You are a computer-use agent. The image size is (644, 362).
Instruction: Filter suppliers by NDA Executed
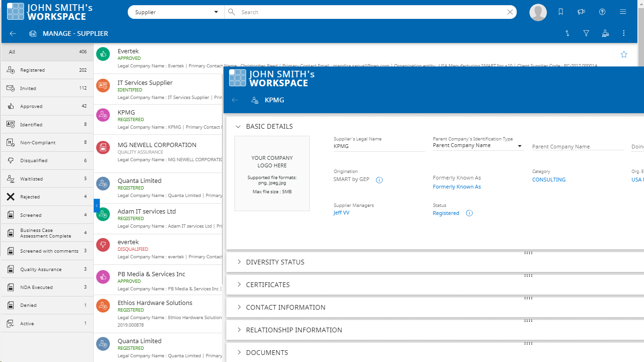(47, 287)
